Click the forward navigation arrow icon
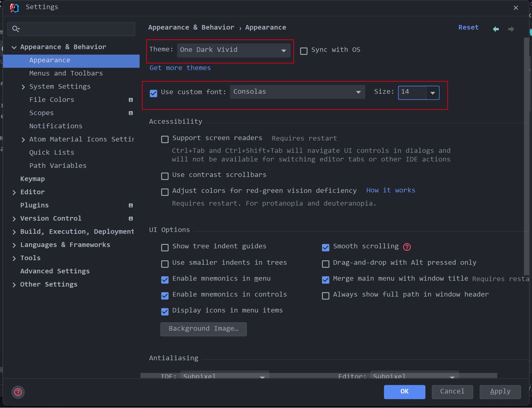This screenshot has height=408, width=532. 511,29
